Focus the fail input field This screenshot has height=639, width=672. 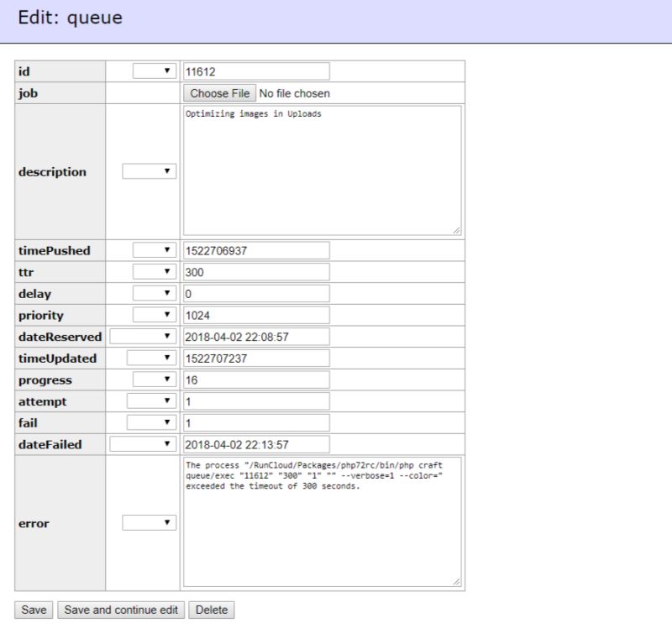pos(257,423)
